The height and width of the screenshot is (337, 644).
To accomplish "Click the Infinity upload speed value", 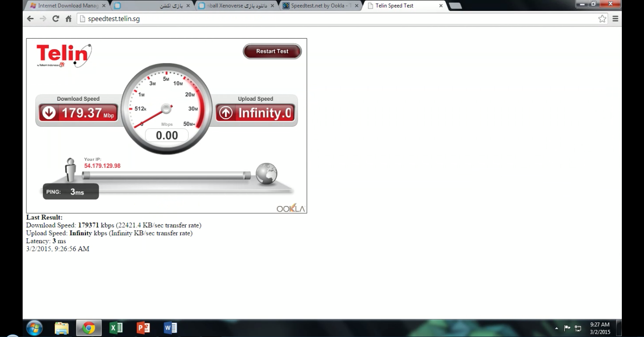I will click(265, 113).
